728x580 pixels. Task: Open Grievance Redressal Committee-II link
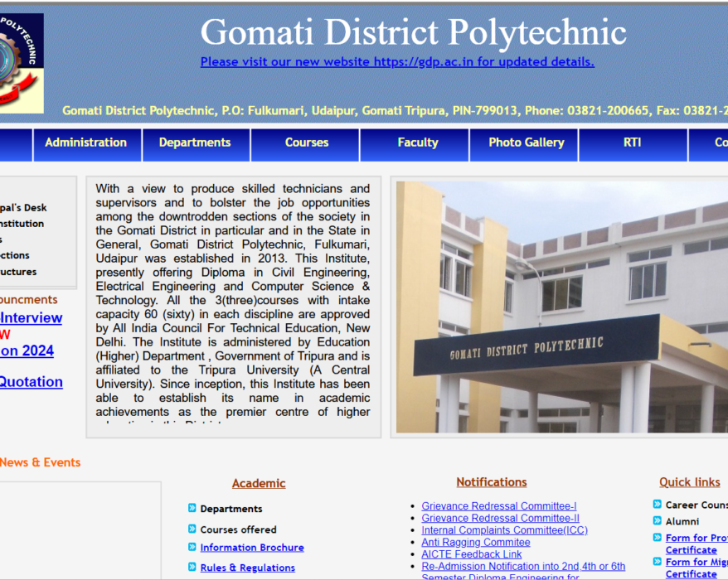pyautogui.click(x=501, y=519)
